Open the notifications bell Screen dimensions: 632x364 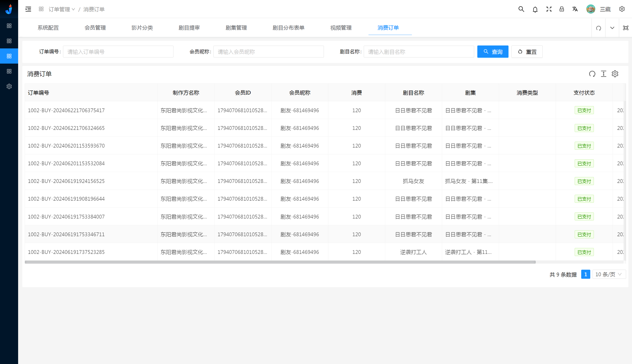[535, 9]
